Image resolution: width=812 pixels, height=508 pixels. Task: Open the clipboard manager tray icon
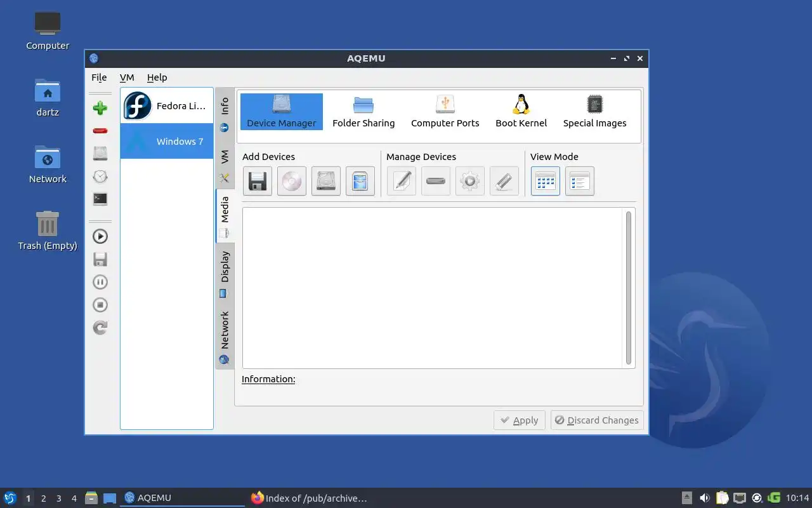(722, 498)
